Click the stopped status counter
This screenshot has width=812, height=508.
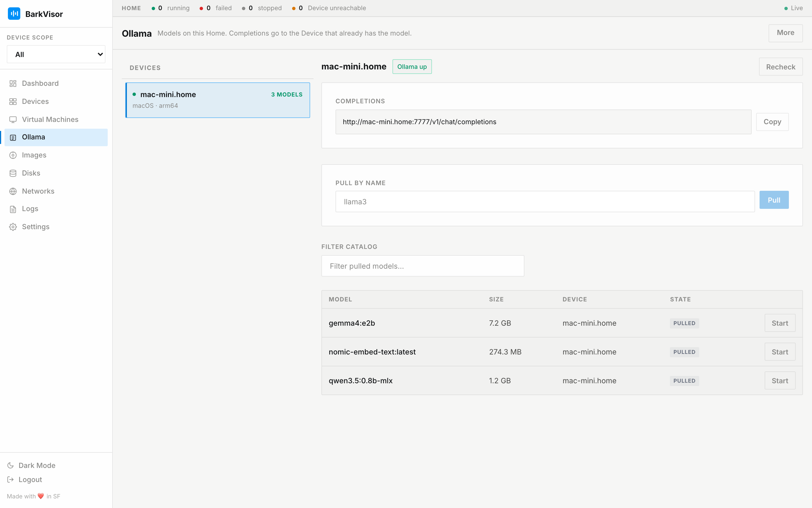click(x=262, y=8)
